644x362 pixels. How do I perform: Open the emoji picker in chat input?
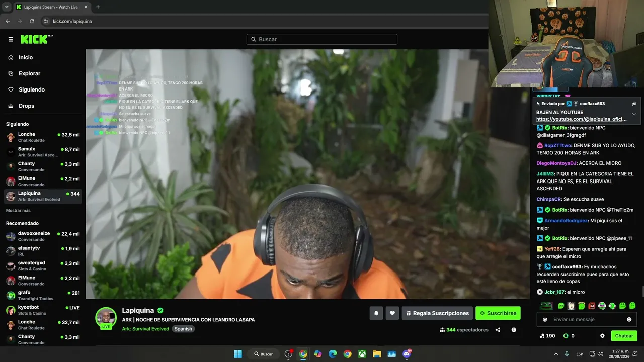[x=629, y=319]
